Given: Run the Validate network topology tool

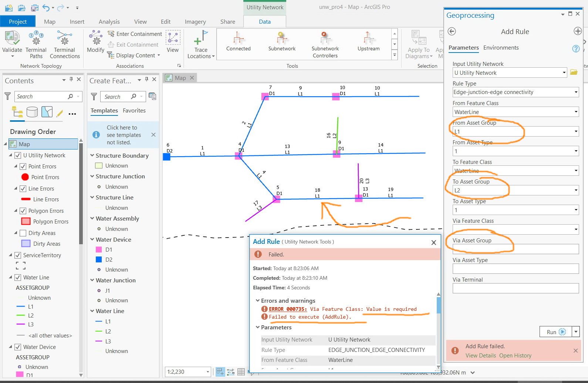Looking at the screenshot, I should pyautogui.click(x=12, y=44).
